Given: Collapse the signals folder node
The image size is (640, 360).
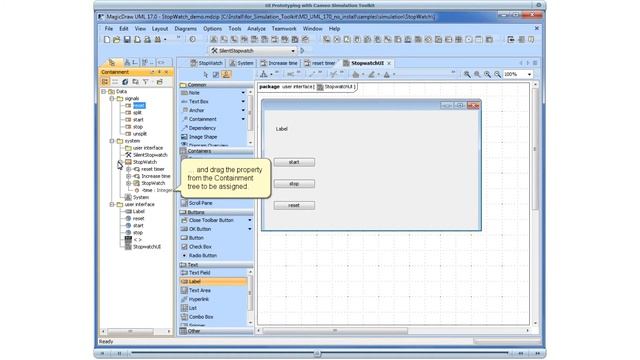Looking at the screenshot, I should (x=112, y=98).
